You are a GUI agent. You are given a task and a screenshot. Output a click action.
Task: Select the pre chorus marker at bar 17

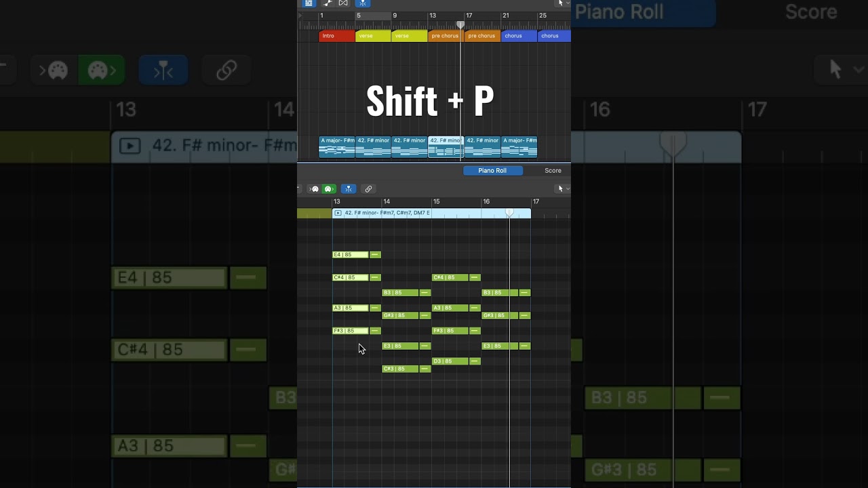pyautogui.click(x=483, y=36)
